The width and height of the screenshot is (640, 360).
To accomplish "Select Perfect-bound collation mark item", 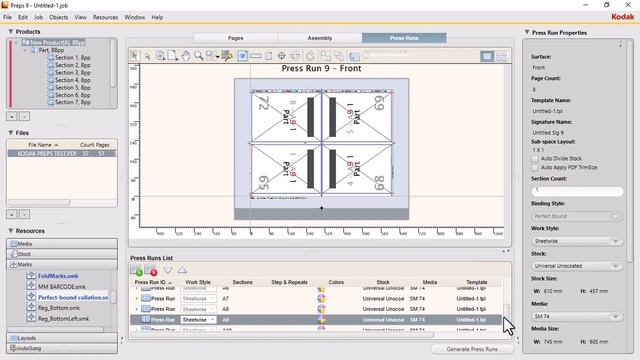I will [73, 297].
